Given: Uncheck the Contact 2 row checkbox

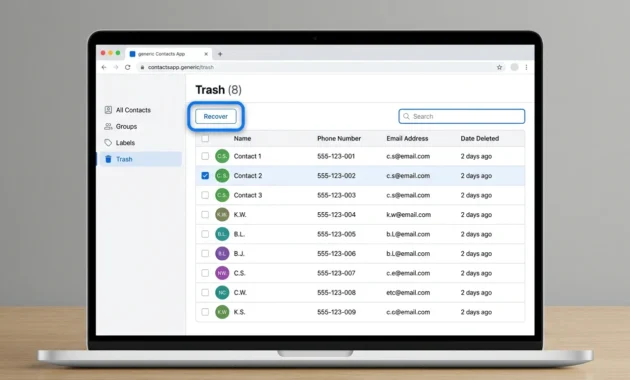Looking at the screenshot, I should [205, 176].
